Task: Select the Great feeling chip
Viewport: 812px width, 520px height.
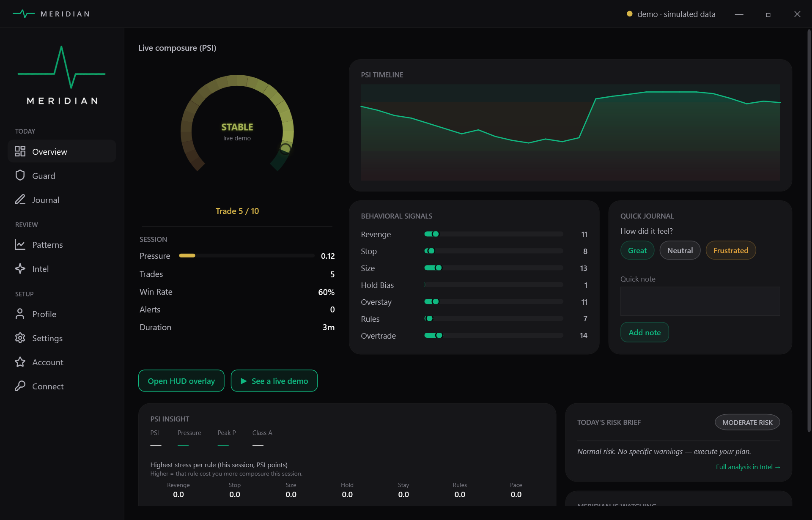Action: point(637,250)
